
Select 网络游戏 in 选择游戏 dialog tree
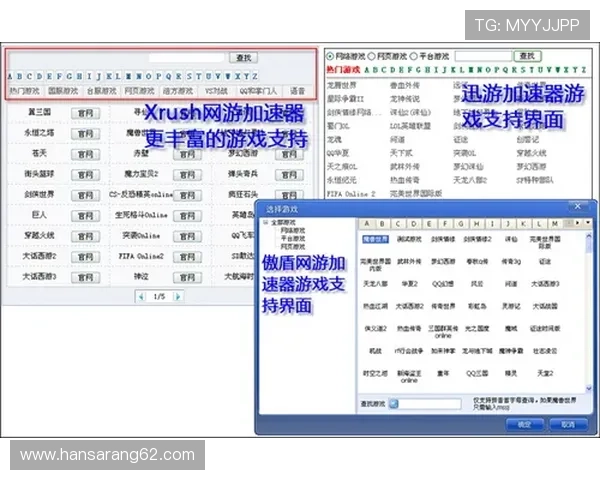[x=293, y=230]
